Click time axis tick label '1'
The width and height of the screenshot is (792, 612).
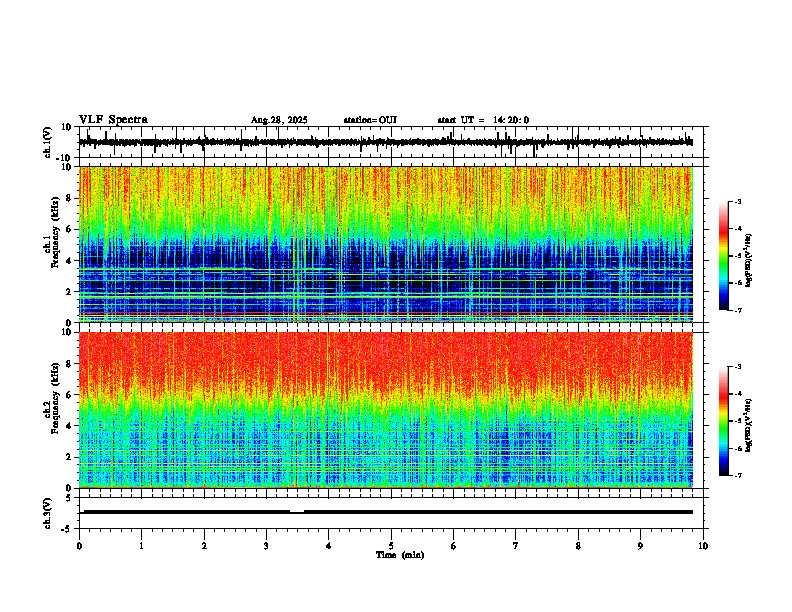click(141, 546)
